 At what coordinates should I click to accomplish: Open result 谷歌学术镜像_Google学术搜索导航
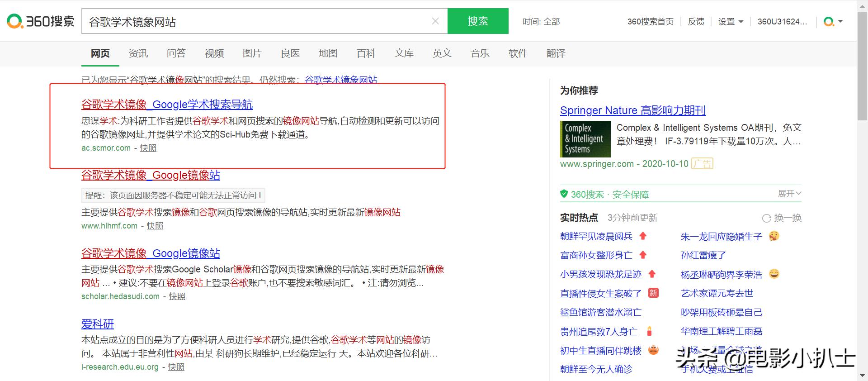pyautogui.click(x=167, y=105)
